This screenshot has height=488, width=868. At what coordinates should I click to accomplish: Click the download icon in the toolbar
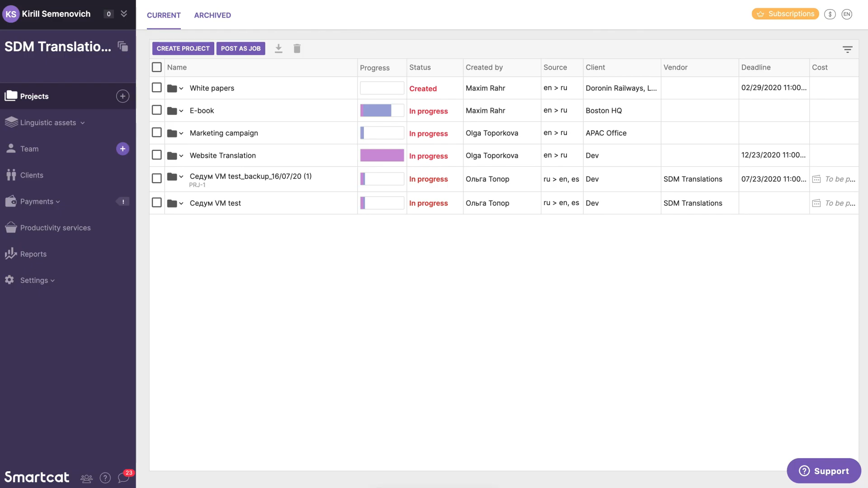(278, 48)
